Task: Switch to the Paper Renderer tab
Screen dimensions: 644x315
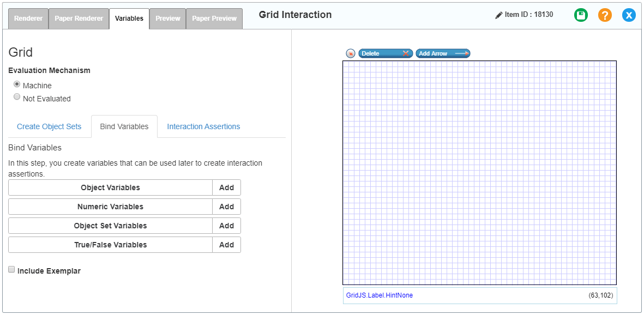Action: [x=79, y=19]
